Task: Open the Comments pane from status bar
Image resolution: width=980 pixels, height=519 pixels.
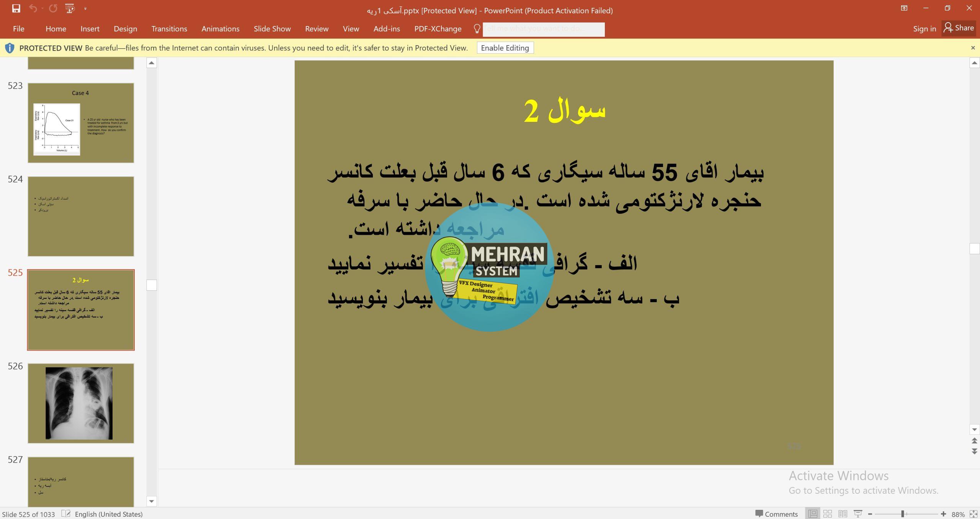Action: pos(776,514)
